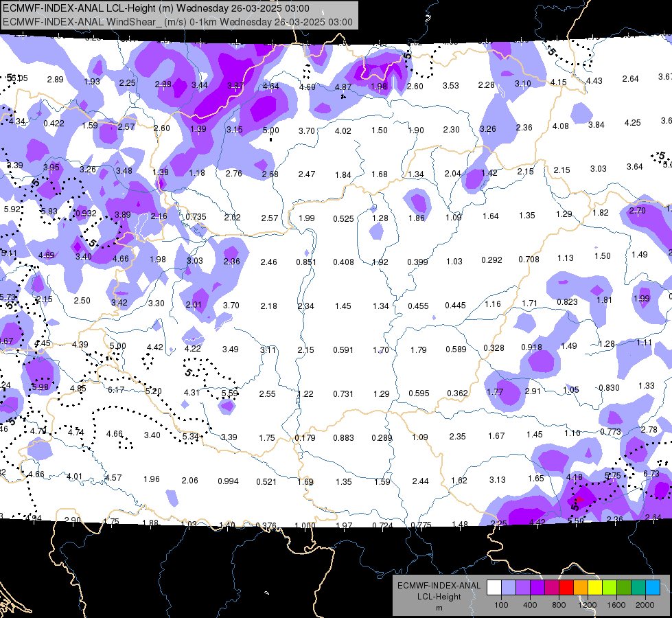Click wind shear value 2.44

pyautogui.click(x=420, y=481)
